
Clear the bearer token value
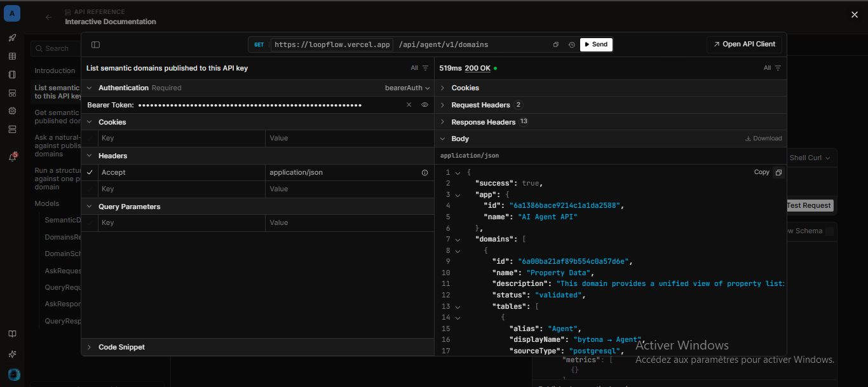(409, 105)
